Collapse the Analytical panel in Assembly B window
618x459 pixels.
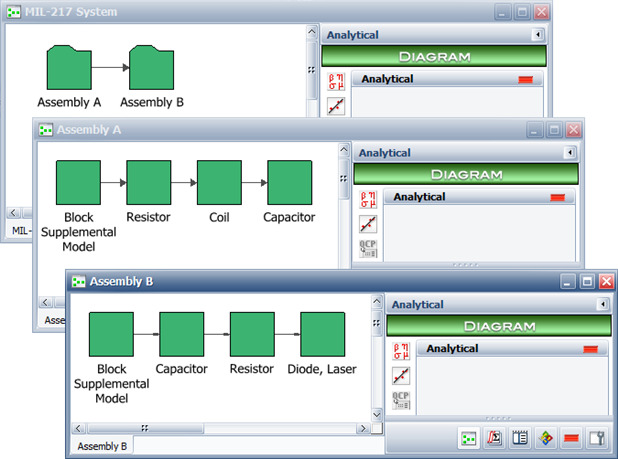(x=602, y=304)
